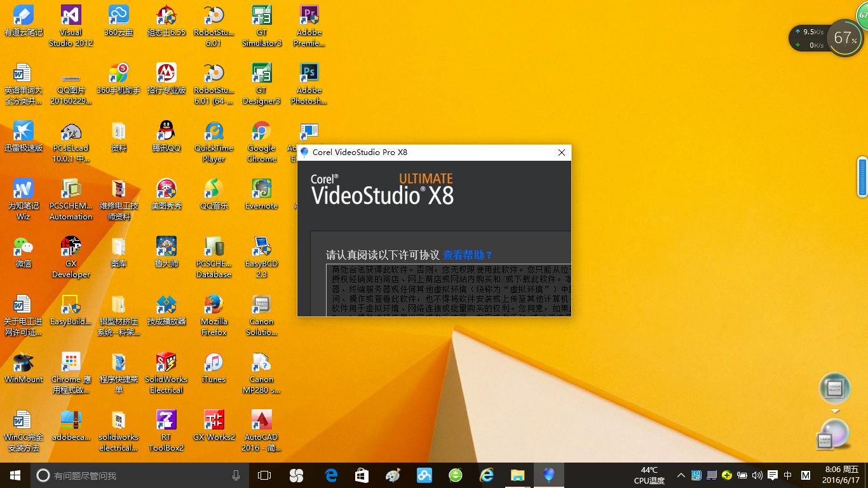This screenshot has height=488, width=868.
Task: Open the 360云盘 desktop icon
Action: 119,21
